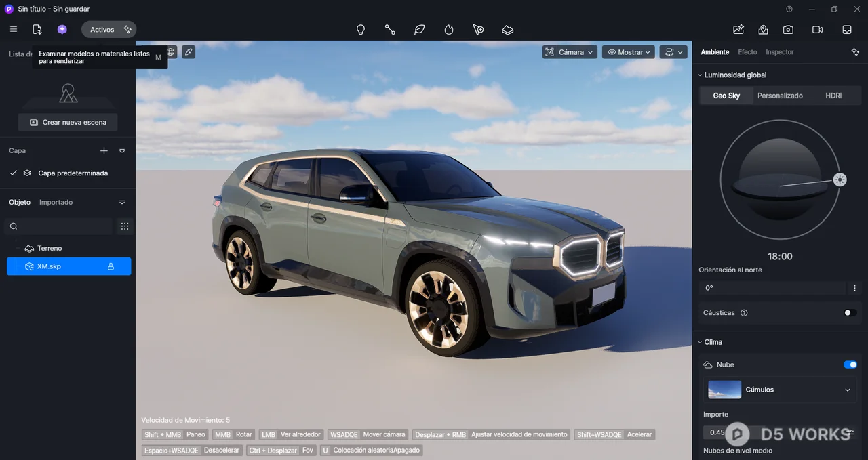Click the sun handle on sky dial
This screenshot has height=460, width=868.
(840, 180)
